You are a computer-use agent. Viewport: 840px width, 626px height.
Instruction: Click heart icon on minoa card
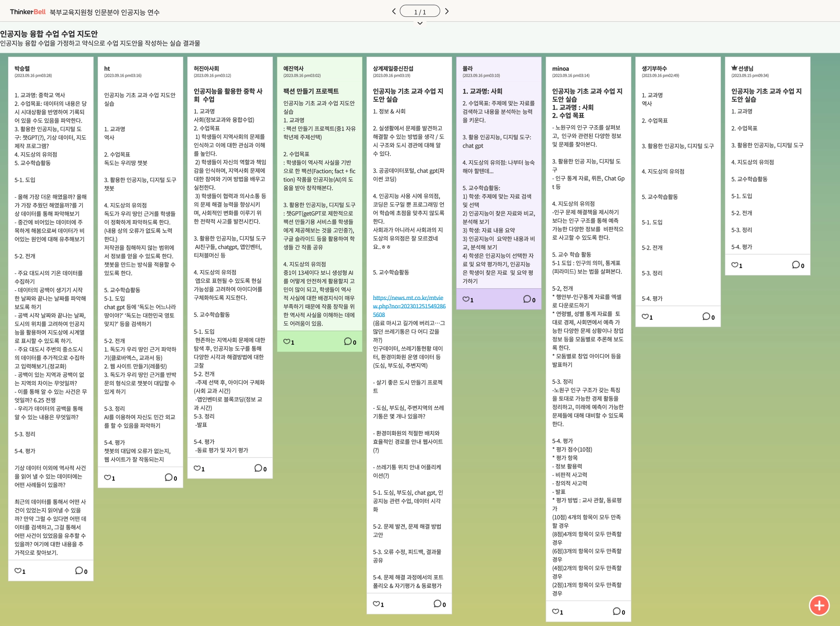[555, 611]
